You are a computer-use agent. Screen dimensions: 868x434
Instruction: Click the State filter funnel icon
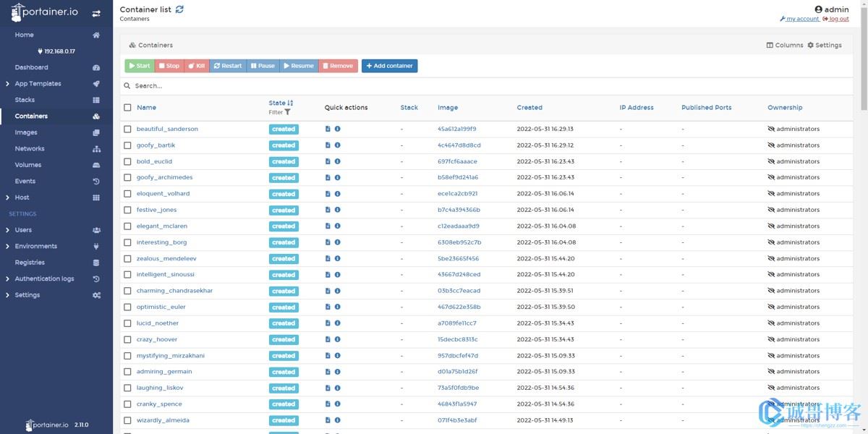click(x=287, y=112)
